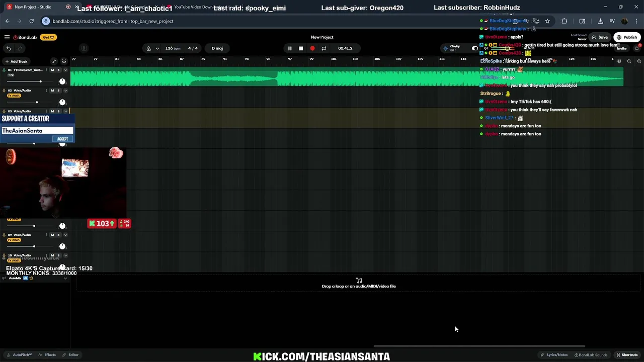Toggle the Clarity switch

474,48
